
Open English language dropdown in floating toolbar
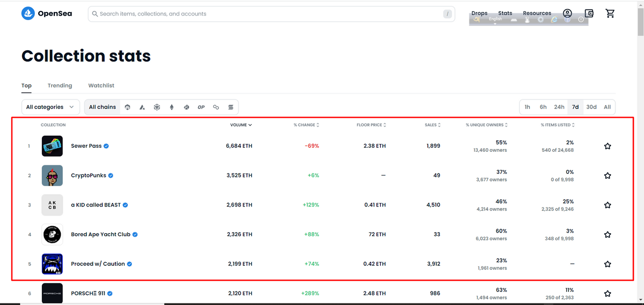coord(496,20)
